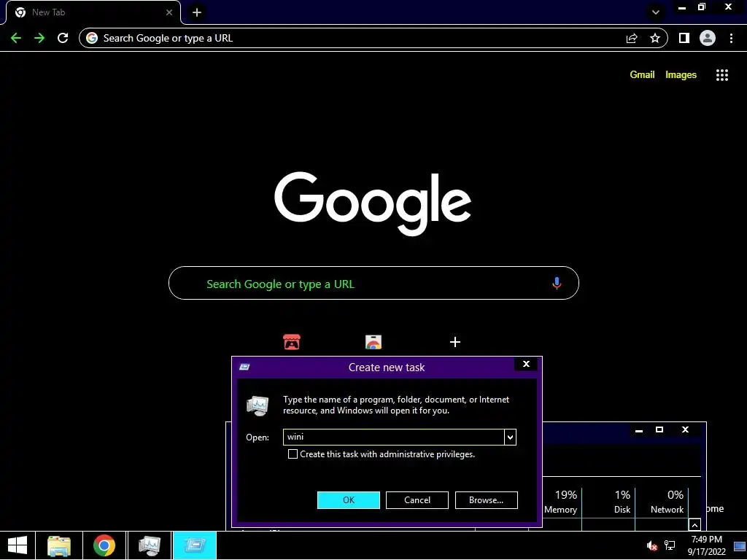Image resolution: width=747 pixels, height=560 pixels.
Task: Click into the Google search box
Action: [374, 284]
